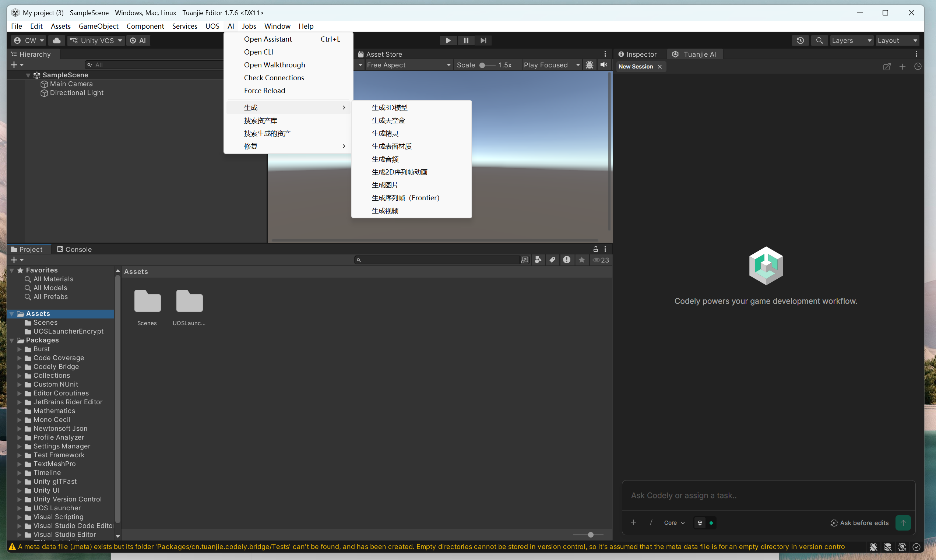Click the Pause button

pyautogui.click(x=466, y=40)
